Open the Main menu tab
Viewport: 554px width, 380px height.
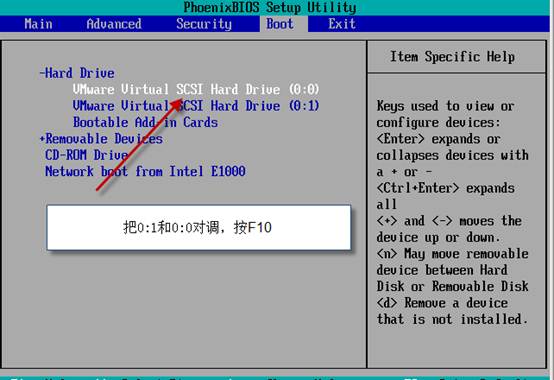[x=38, y=24]
